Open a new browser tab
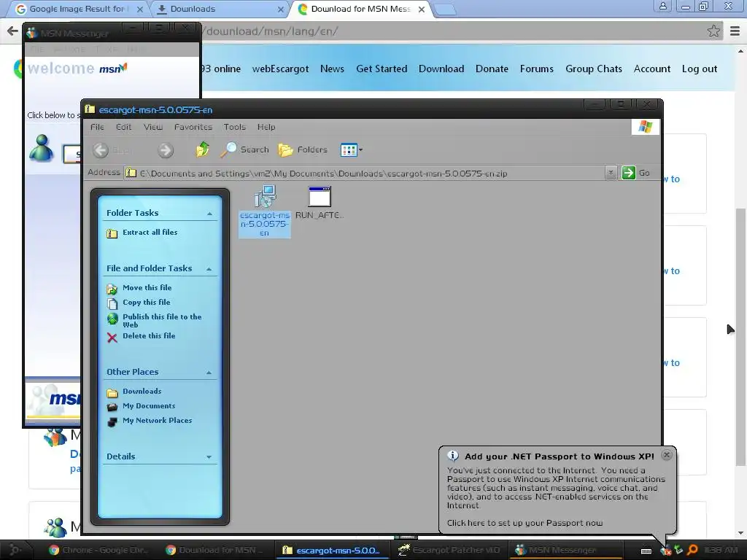This screenshot has height=560, width=747. click(445, 9)
